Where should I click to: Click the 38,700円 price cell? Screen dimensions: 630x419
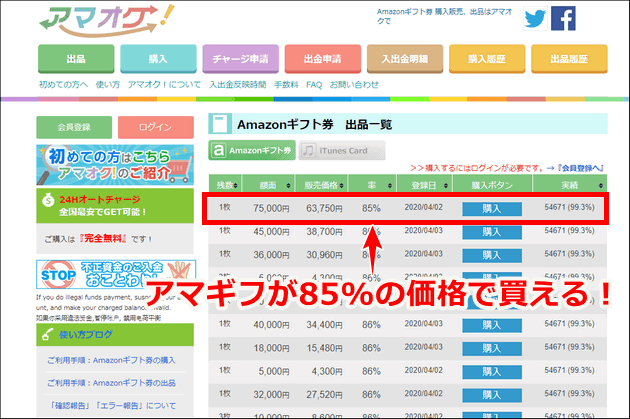pyautogui.click(x=324, y=232)
